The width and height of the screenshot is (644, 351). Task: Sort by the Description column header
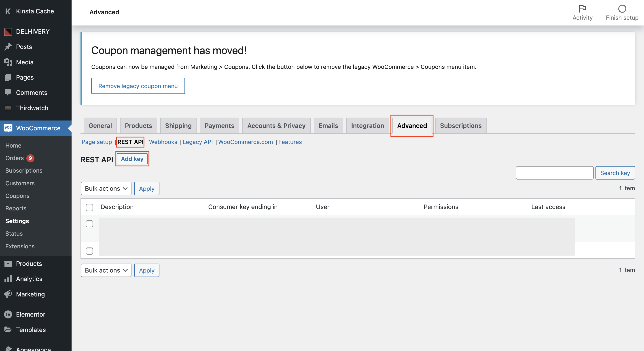pyautogui.click(x=117, y=207)
